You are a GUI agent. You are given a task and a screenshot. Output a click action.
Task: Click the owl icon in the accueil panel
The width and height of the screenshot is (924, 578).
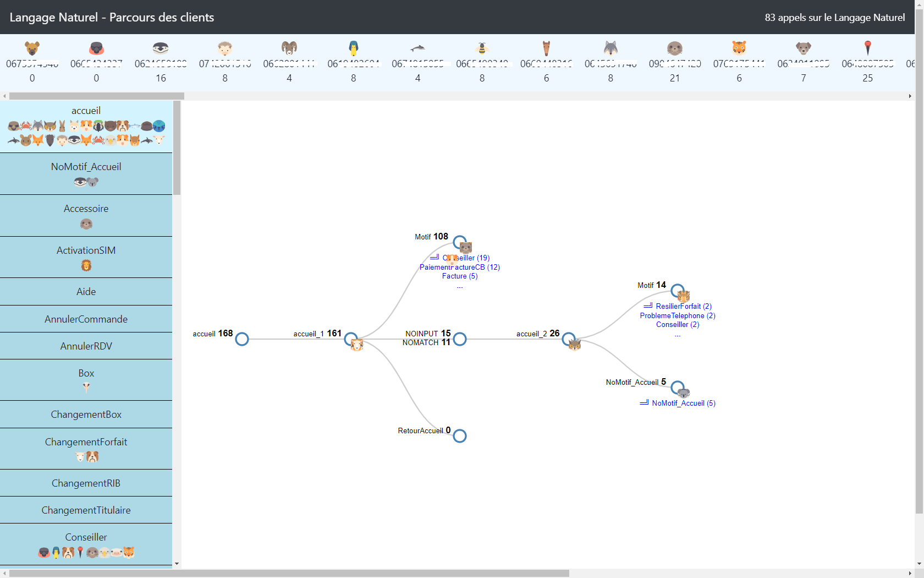pyautogui.click(x=50, y=126)
